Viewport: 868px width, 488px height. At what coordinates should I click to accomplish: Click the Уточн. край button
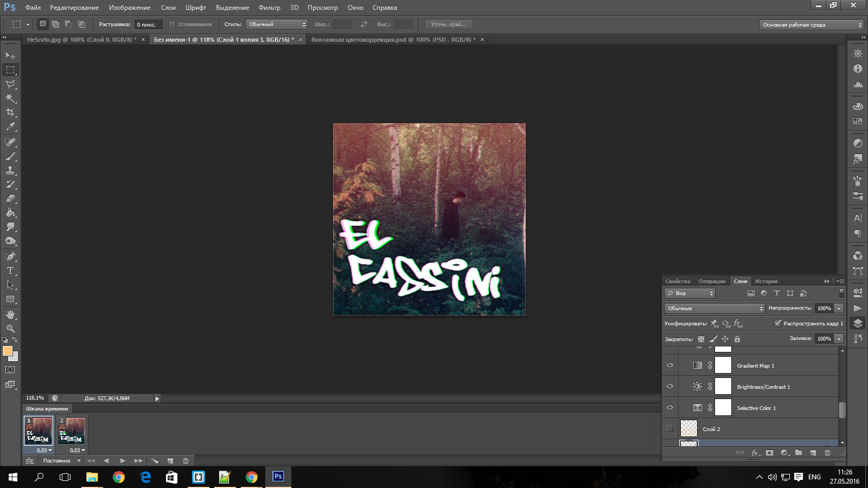448,24
